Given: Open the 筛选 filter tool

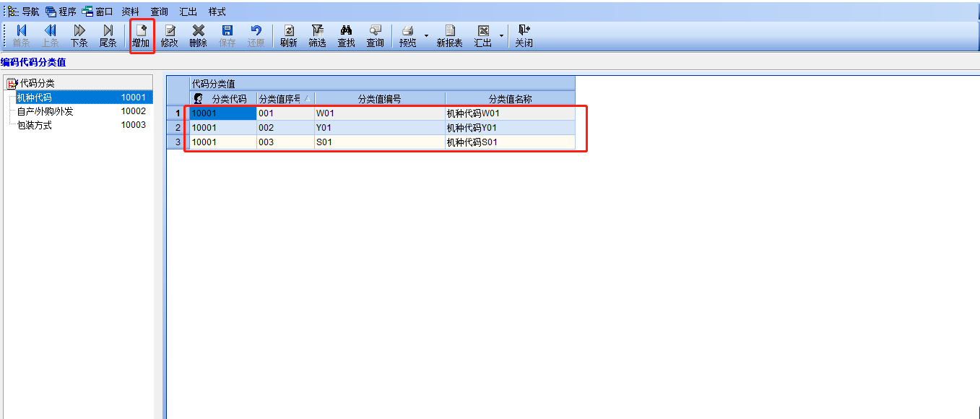Looking at the screenshot, I should coord(318,36).
